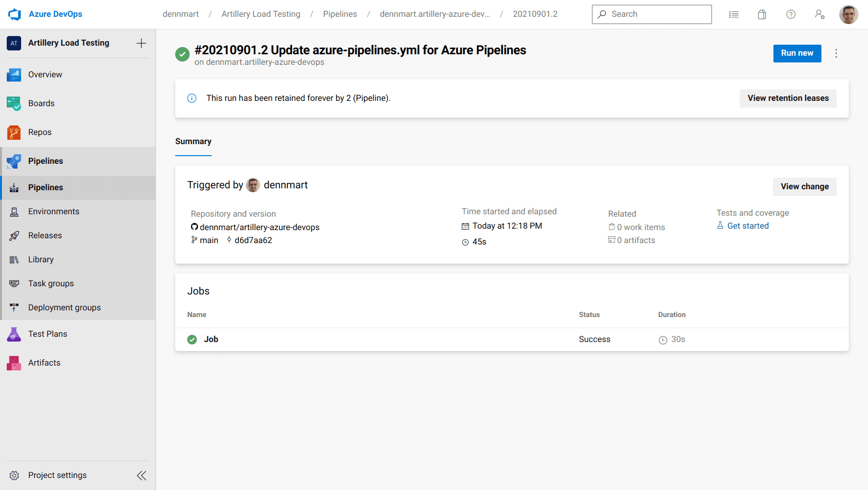Image resolution: width=868 pixels, height=490 pixels.
Task: Open the Help menu with the question mark
Action: click(x=791, y=14)
